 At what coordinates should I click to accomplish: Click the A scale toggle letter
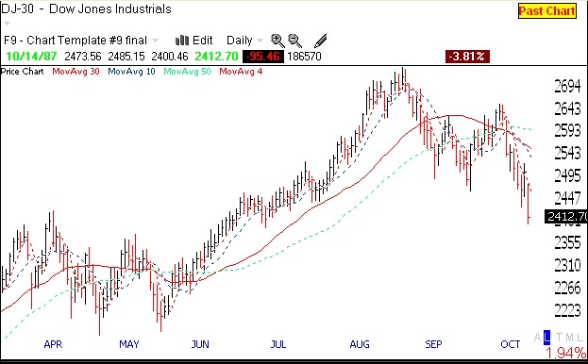point(538,337)
